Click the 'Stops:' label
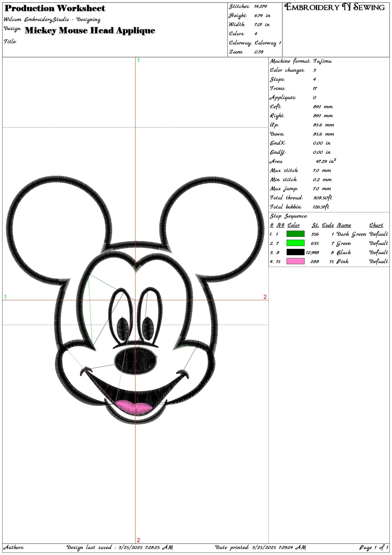The image size is (392, 555). coord(277,79)
